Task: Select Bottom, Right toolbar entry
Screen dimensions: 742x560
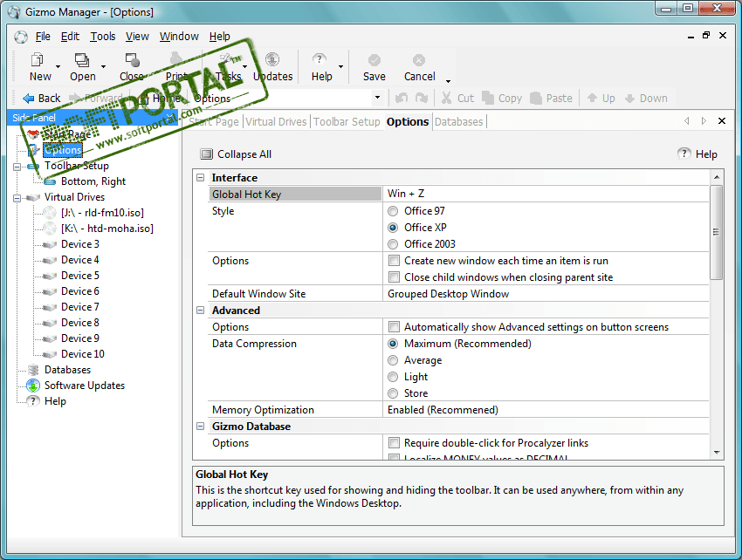Action: coord(93,181)
